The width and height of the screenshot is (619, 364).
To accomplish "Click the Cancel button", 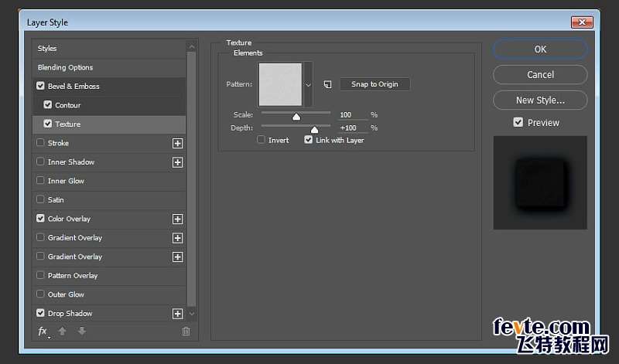I will pos(540,74).
